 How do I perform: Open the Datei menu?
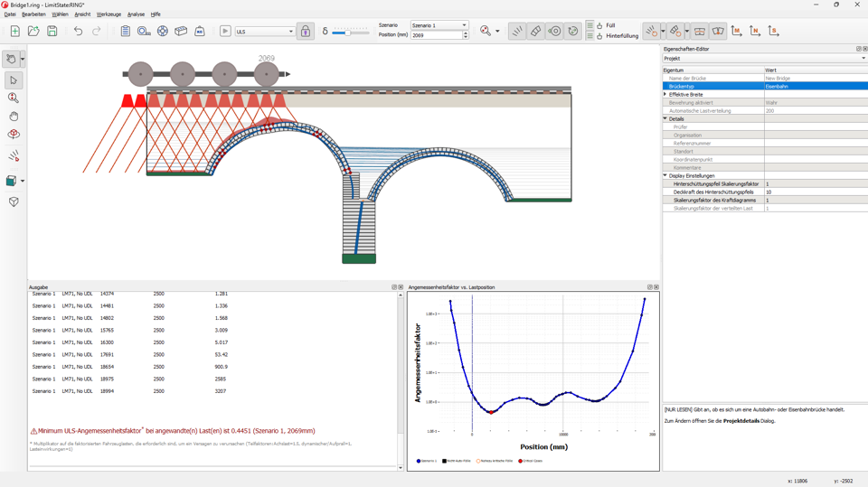pos(10,14)
